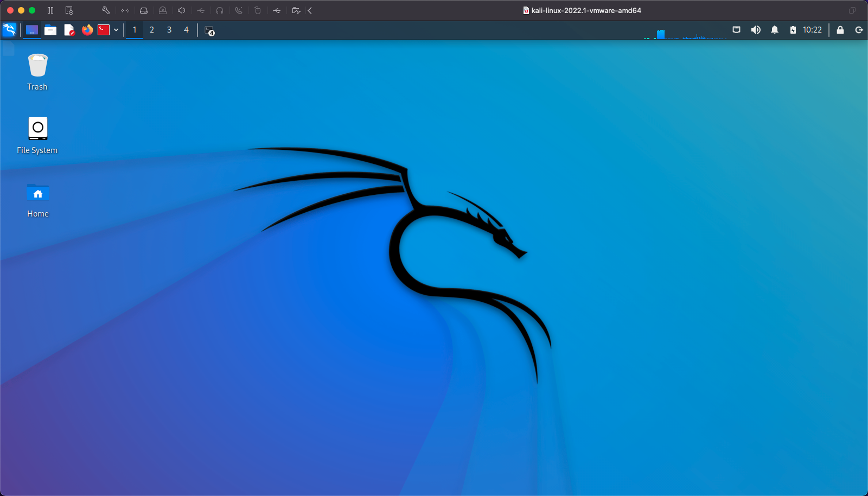Open the Home folder desktop icon

(37, 200)
